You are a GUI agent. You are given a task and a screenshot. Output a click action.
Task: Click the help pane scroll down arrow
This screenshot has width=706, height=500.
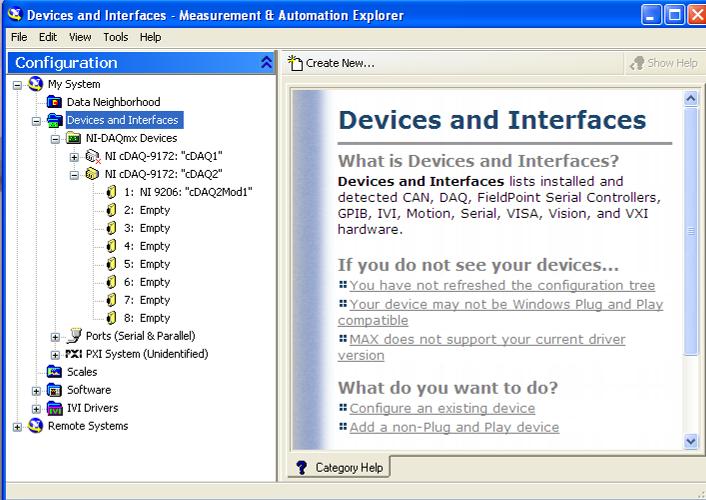coord(691,441)
